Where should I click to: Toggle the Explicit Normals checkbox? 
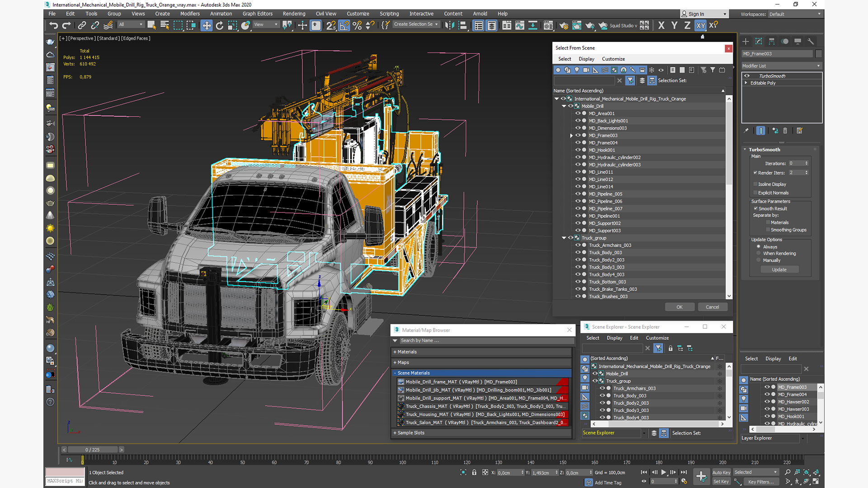pos(755,193)
